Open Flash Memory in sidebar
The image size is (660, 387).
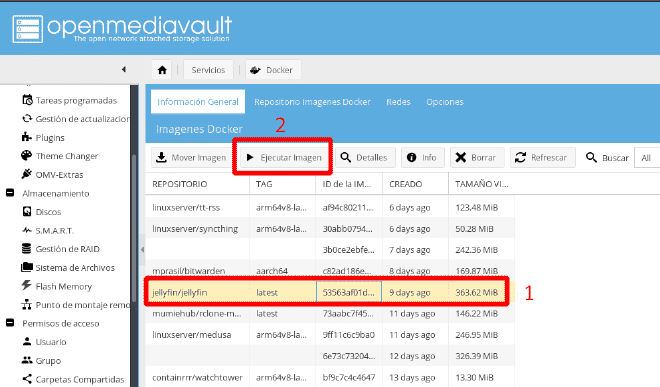(64, 287)
